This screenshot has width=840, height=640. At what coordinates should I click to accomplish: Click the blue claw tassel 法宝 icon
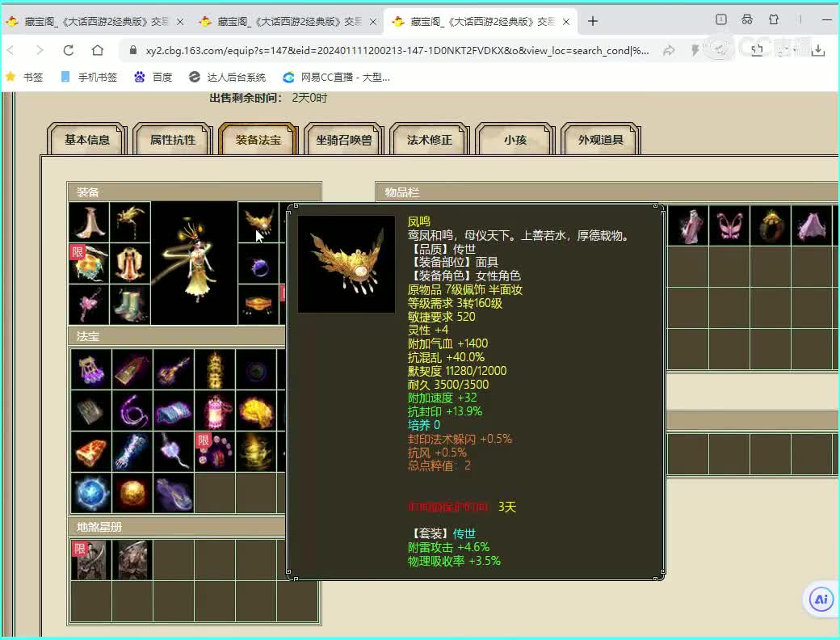[x=132, y=452]
